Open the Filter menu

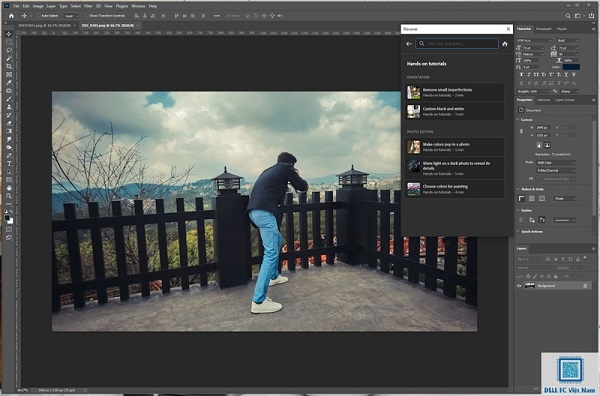(x=88, y=6)
